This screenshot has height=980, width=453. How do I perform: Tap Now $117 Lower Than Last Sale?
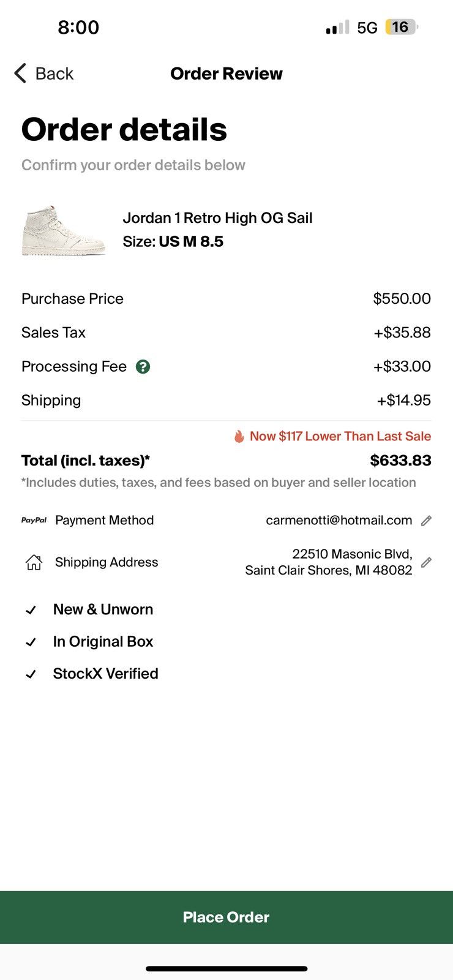click(340, 436)
